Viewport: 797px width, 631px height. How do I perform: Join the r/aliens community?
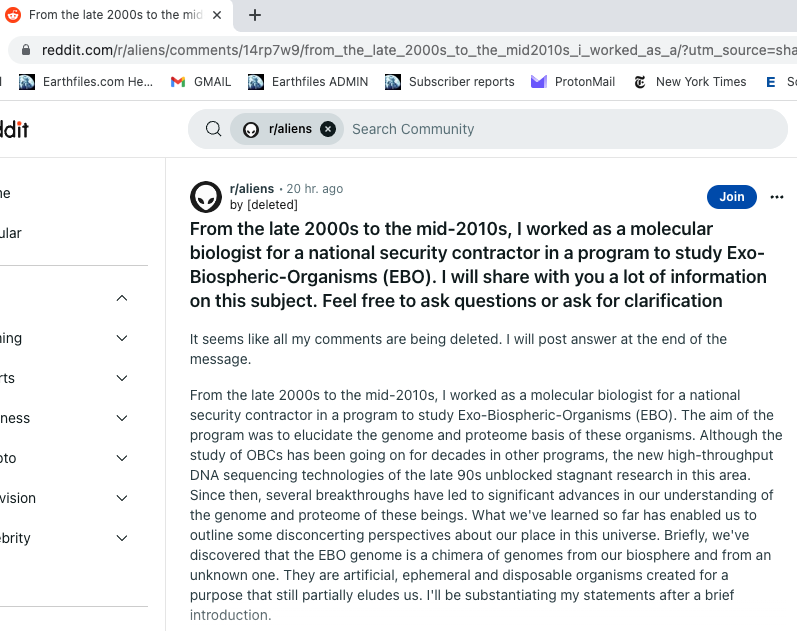pos(731,197)
